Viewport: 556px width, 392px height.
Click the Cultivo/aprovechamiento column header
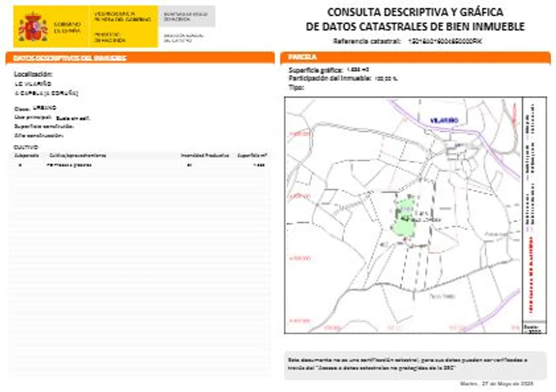[x=77, y=155]
